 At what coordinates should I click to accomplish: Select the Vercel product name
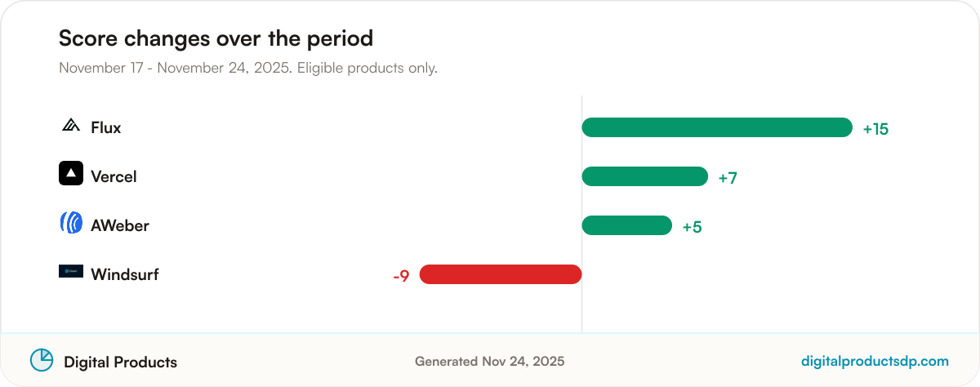[x=114, y=176]
